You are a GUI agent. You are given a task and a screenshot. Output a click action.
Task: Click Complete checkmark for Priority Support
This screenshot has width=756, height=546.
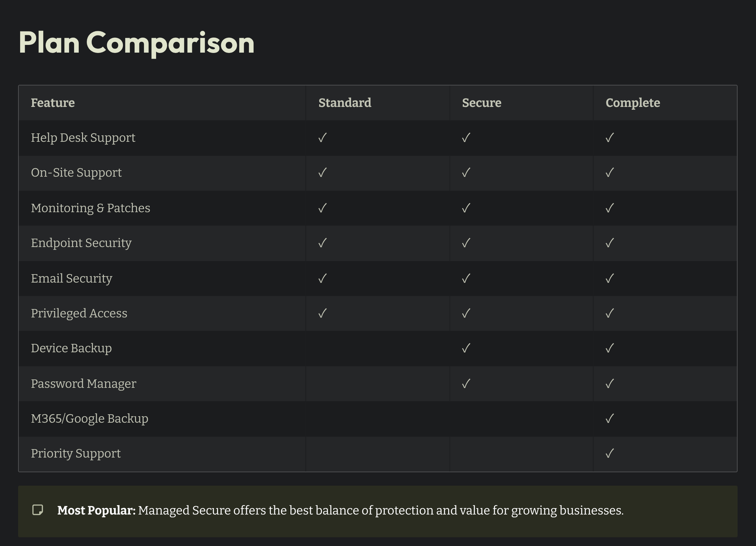610,453
